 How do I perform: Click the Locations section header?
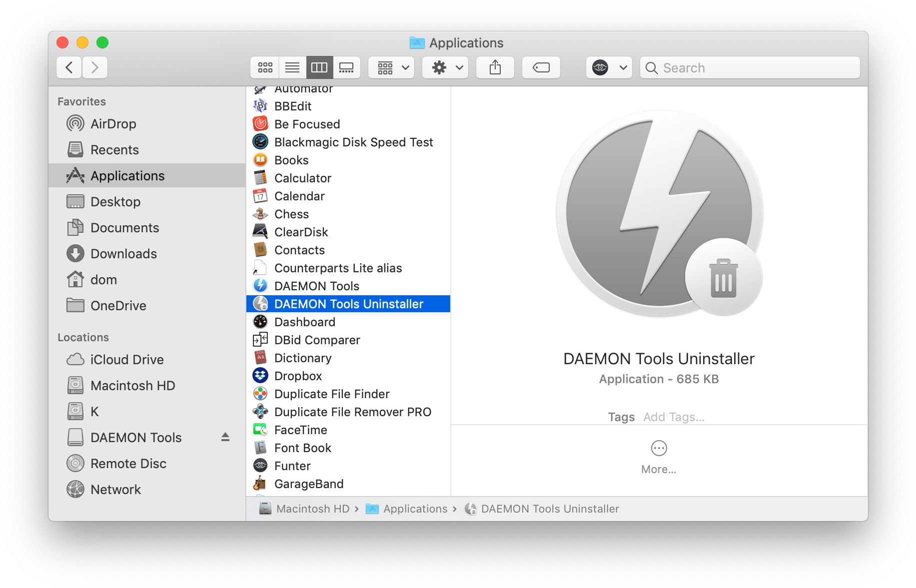point(83,337)
